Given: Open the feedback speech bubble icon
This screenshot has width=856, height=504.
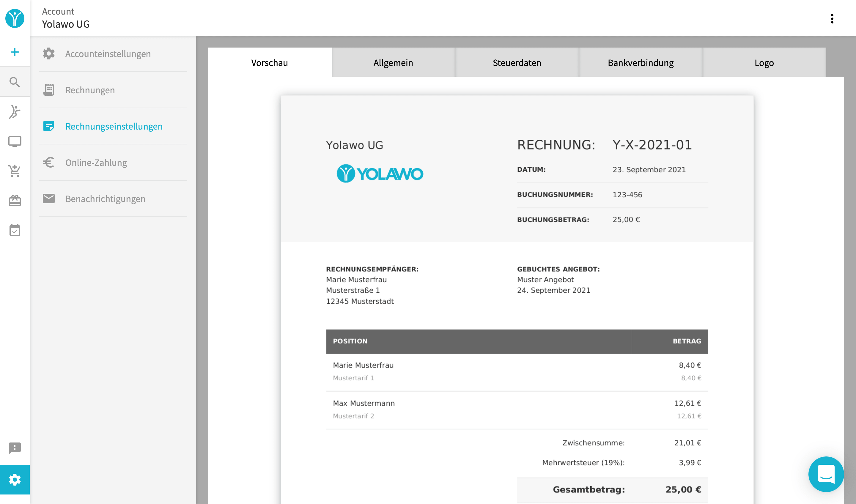Looking at the screenshot, I should coord(15,448).
